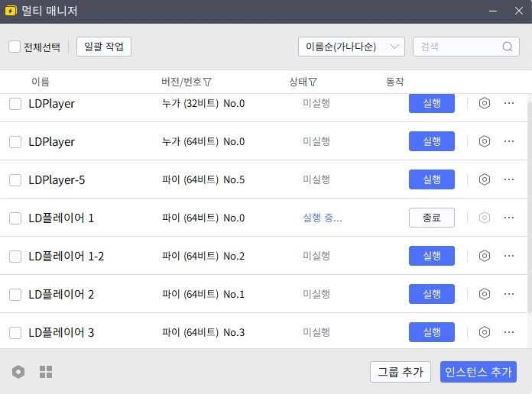
Task: Click the LD플레이어 2 instance name
Action: pyautogui.click(x=61, y=294)
